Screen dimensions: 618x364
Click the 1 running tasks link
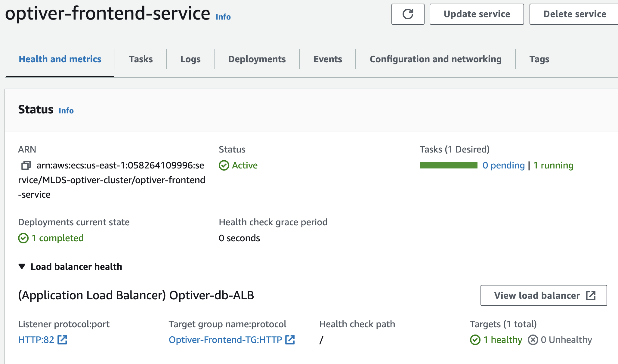(553, 165)
